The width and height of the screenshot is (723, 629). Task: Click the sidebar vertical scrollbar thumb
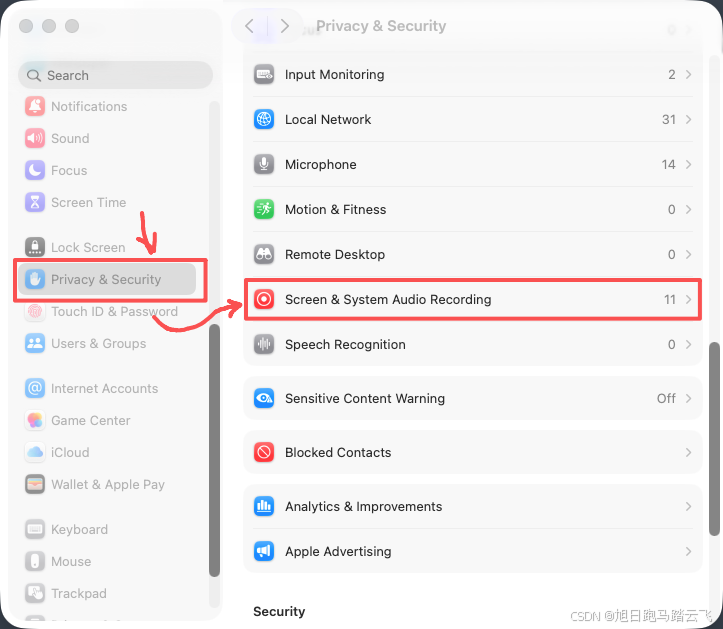coord(214,451)
